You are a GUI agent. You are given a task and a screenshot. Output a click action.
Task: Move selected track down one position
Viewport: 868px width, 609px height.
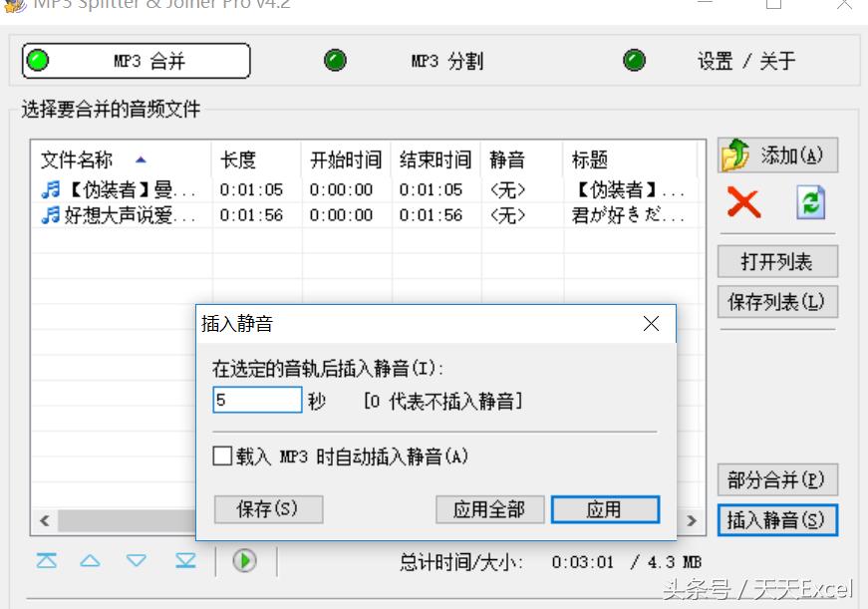click(137, 560)
